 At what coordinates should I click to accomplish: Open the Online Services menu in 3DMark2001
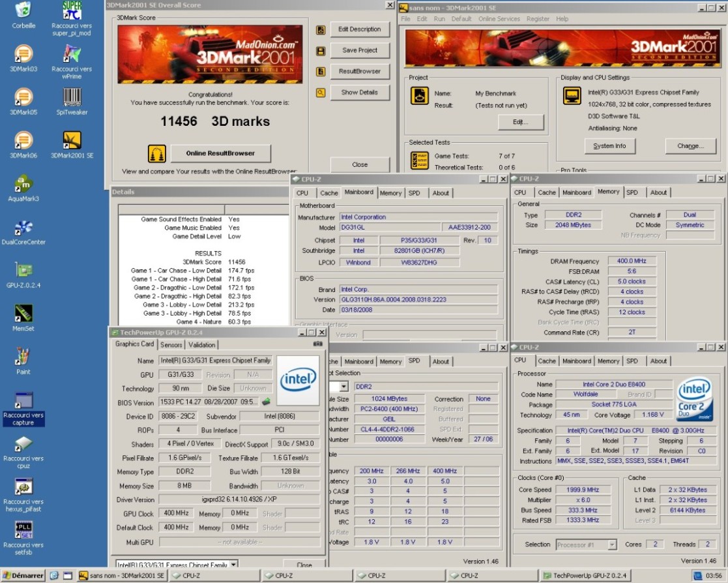(499, 19)
